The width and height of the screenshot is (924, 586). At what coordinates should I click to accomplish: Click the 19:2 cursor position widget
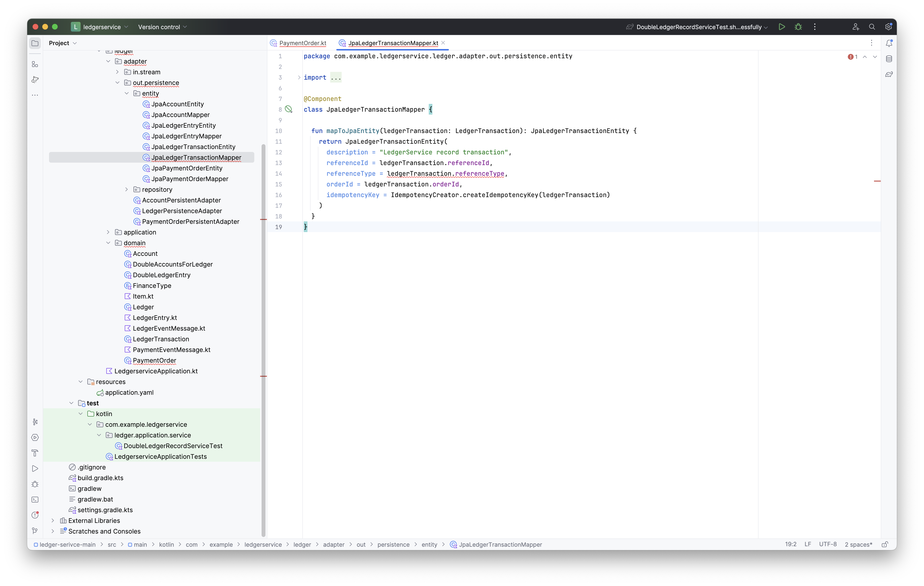click(791, 544)
